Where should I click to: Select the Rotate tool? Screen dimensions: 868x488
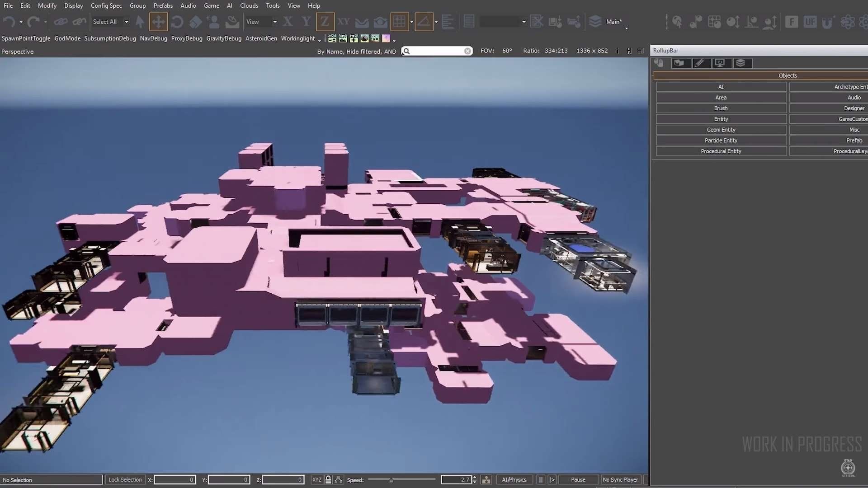click(x=177, y=22)
